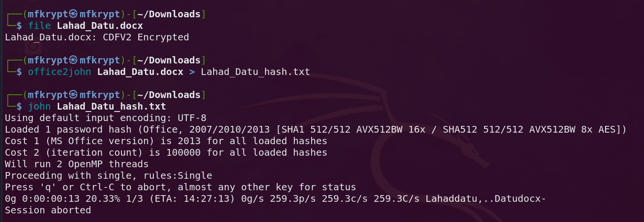The image size is (644, 222).
Task: Click the 'Session aborted' message
Action: 48,210
